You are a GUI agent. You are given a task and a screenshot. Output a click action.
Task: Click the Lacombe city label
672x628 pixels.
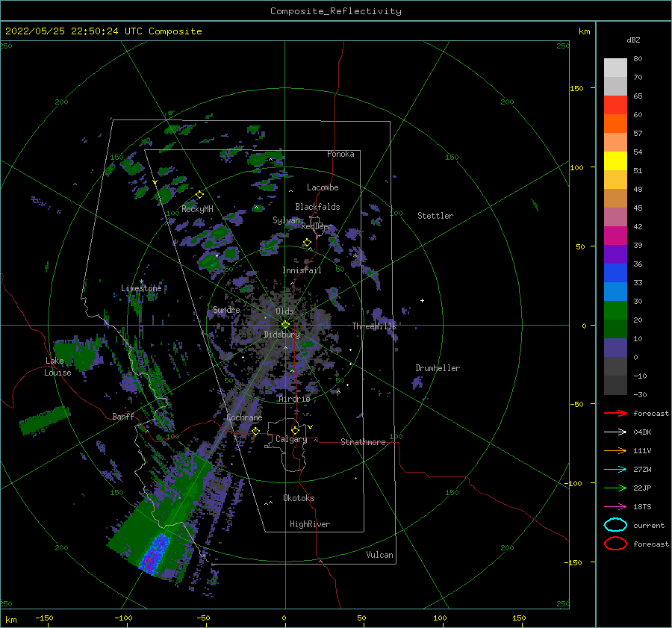click(323, 187)
